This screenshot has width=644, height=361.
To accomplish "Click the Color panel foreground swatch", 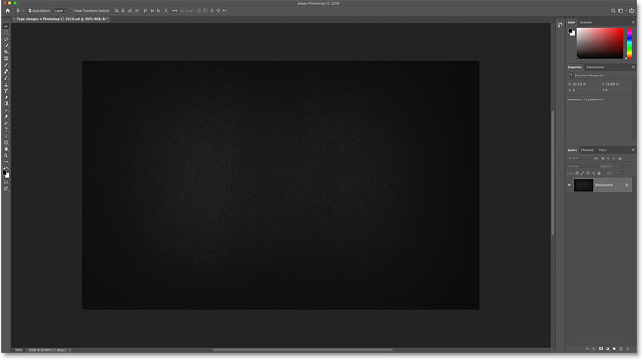I will point(570,30).
